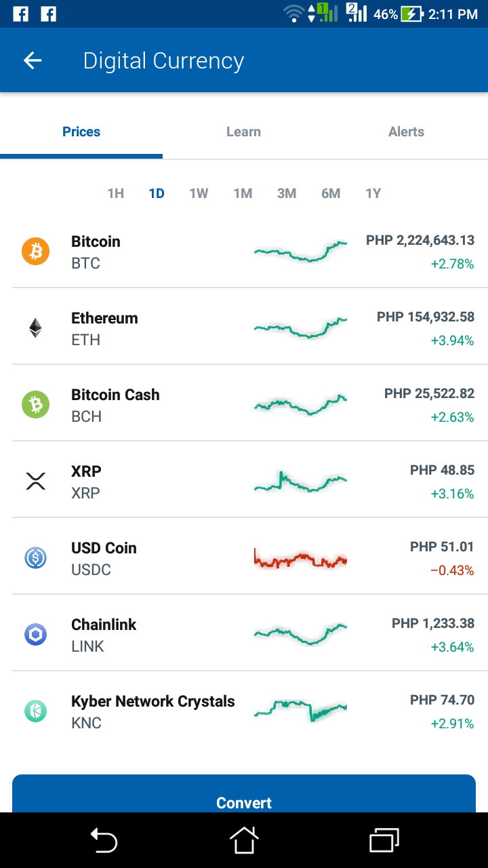This screenshot has width=488, height=868.
Task: Set chart period to 1Y
Action: click(373, 193)
